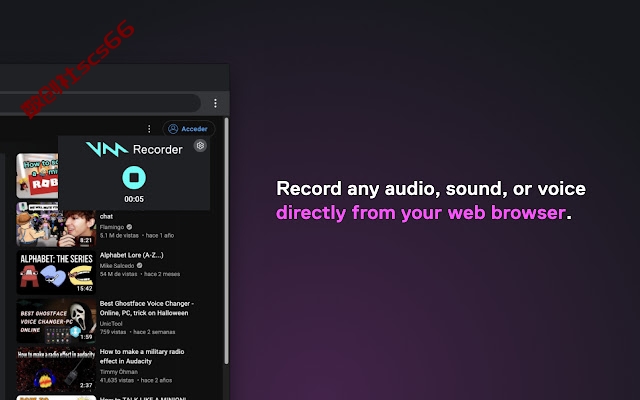Stop the recording with the cyan button
The image size is (640, 400).
(x=134, y=178)
